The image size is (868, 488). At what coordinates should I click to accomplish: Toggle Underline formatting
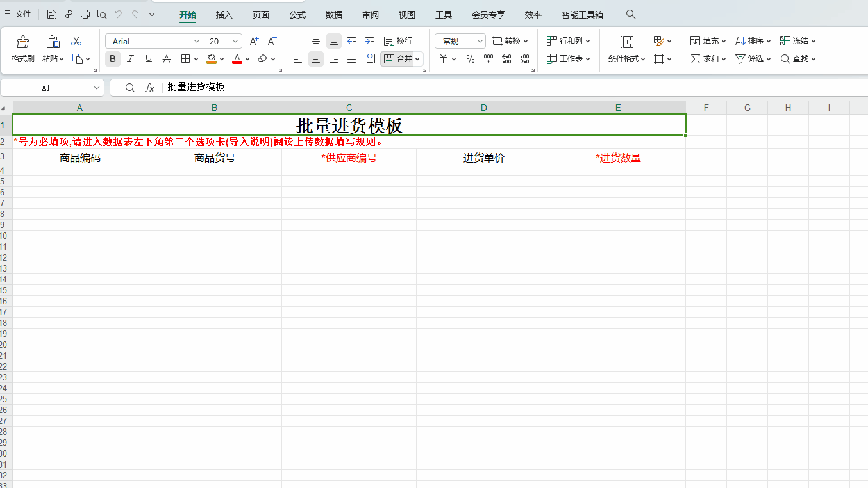pyautogui.click(x=149, y=59)
